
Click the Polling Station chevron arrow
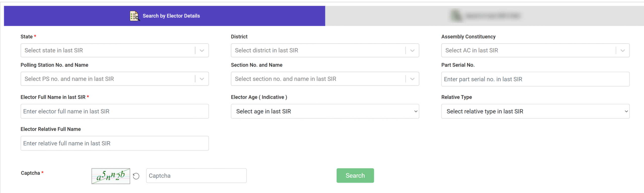click(202, 79)
